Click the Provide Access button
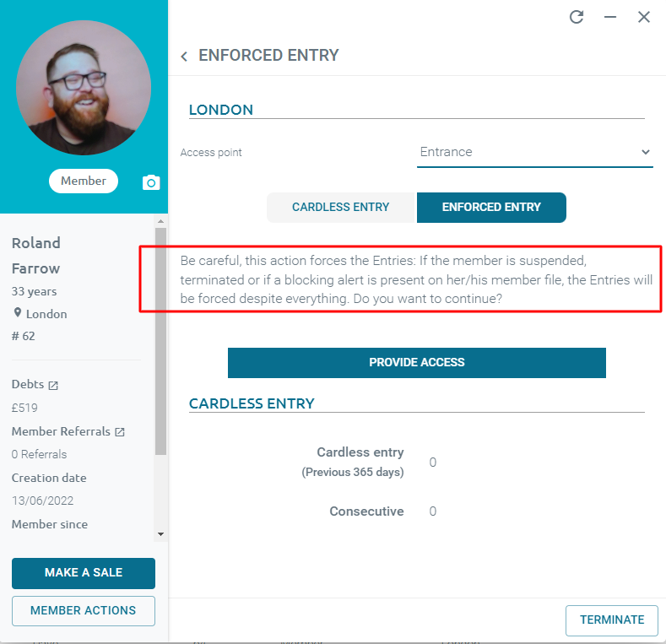666x644 pixels. (417, 363)
